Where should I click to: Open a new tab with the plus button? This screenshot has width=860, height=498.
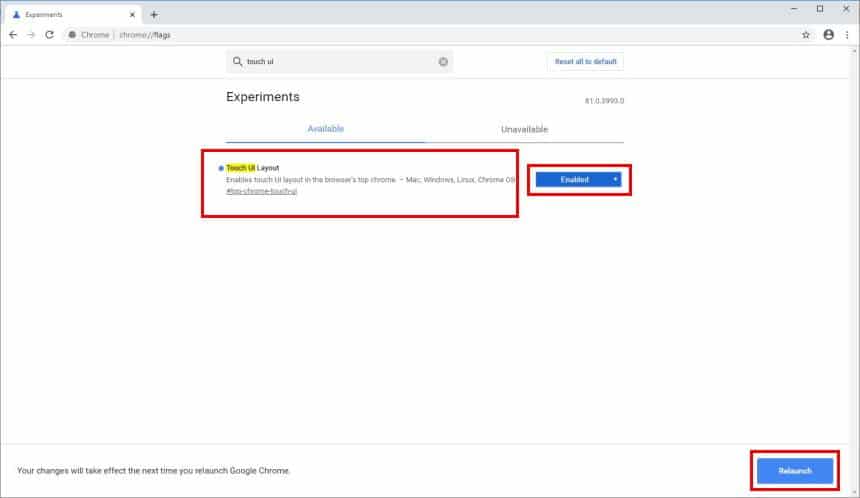(x=154, y=15)
